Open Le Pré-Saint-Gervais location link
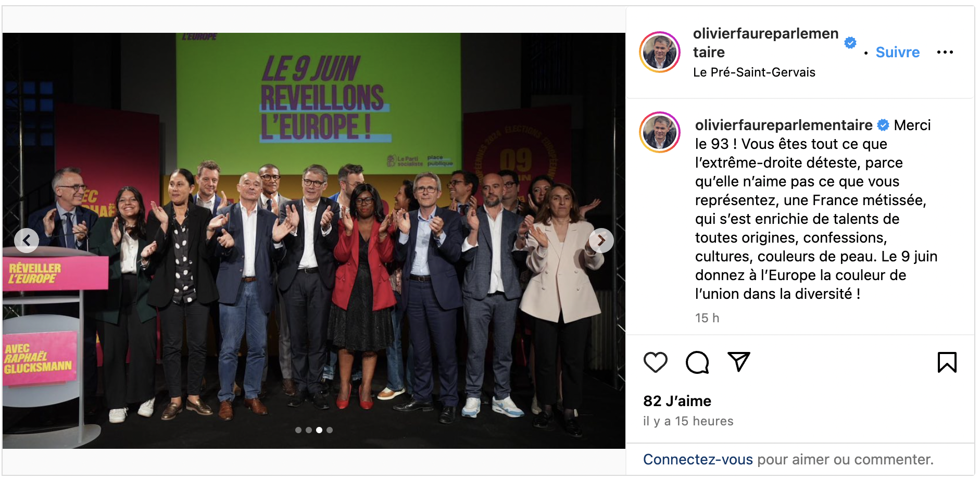The width and height of the screenshot is (980, 479). 754,72
